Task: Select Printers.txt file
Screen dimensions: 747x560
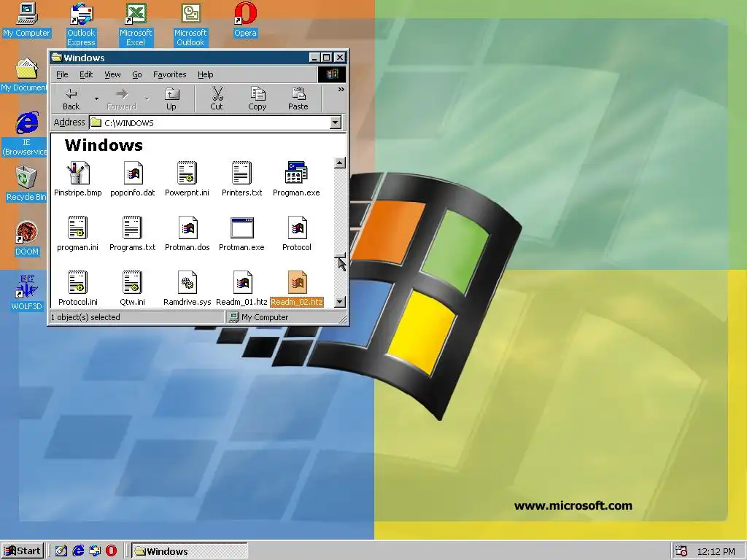Action: pyautogui.click(x=241, y=179)
